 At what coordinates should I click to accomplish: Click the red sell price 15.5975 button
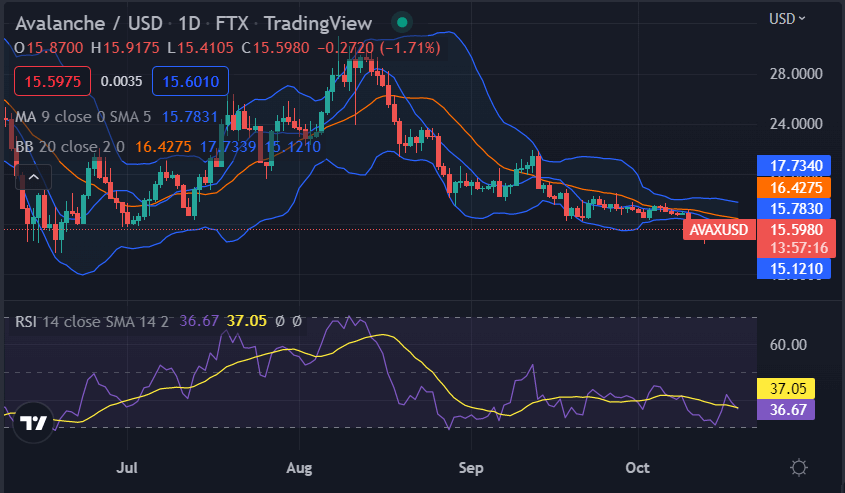(x=52, y=81)
